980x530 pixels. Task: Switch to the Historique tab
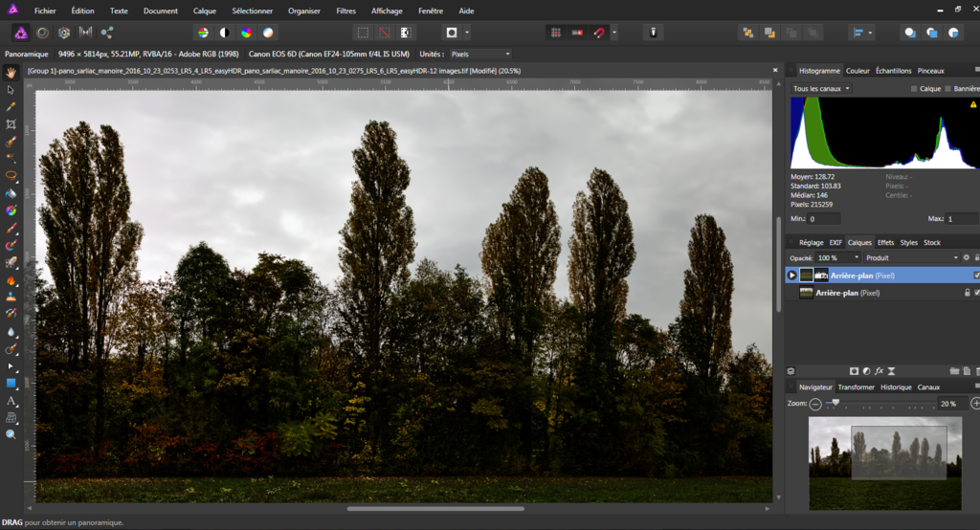896,386
